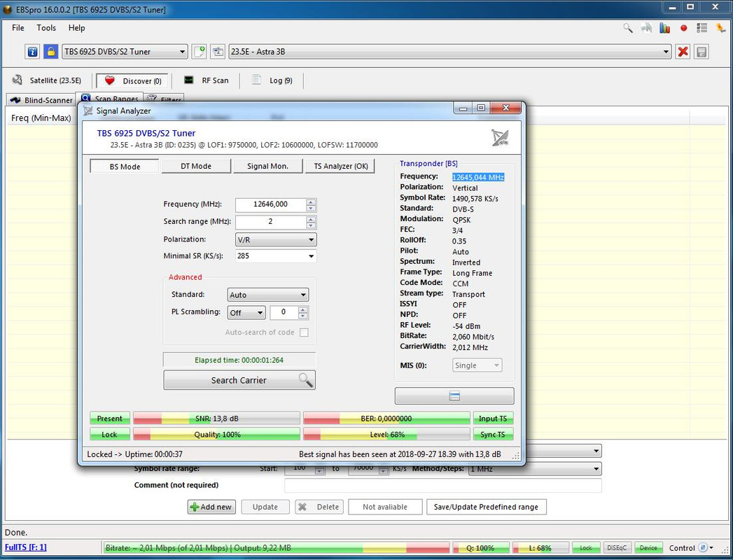This screenshot has height=560, width=733.
Task: Click the yellow pencil icon in top toolbar
Action: 720,28
